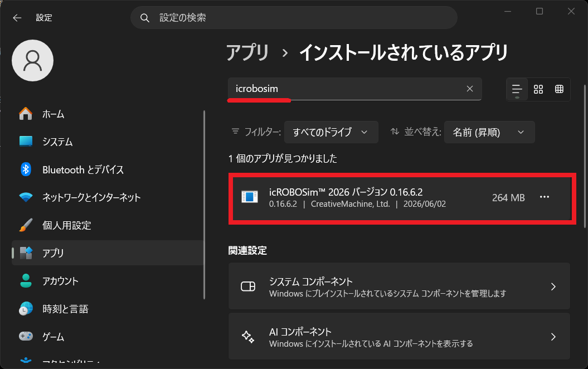Open the すべてのドライブ filter dropdown
This screenshot has height=369, width=588.
[x=331, y=132]
